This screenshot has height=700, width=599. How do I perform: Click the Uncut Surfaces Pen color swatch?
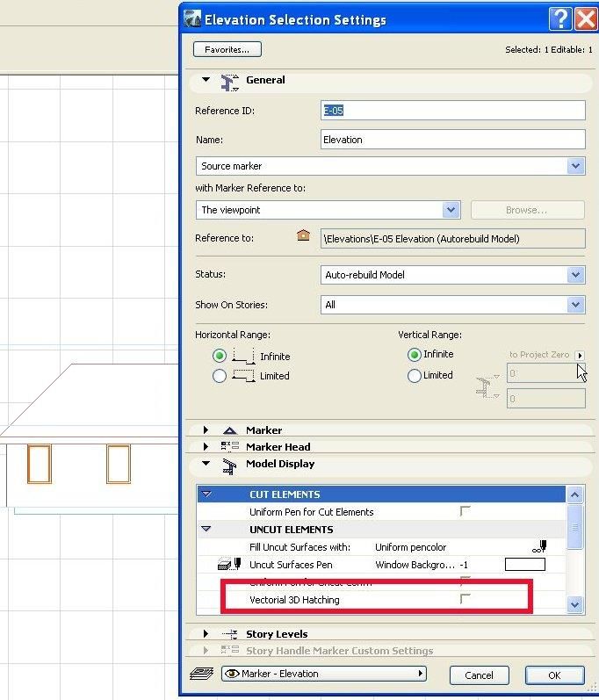click(525, 565)
